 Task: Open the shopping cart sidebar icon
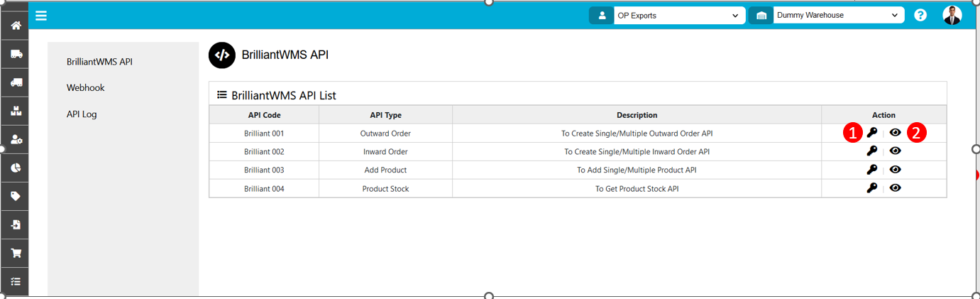tap(16, 253)
